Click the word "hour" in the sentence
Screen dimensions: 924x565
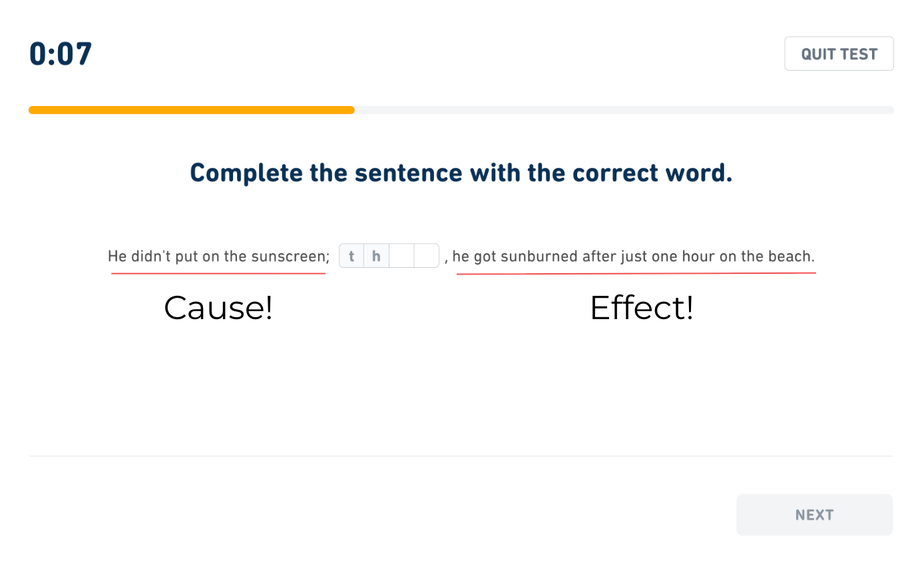[x=698, y=257]
